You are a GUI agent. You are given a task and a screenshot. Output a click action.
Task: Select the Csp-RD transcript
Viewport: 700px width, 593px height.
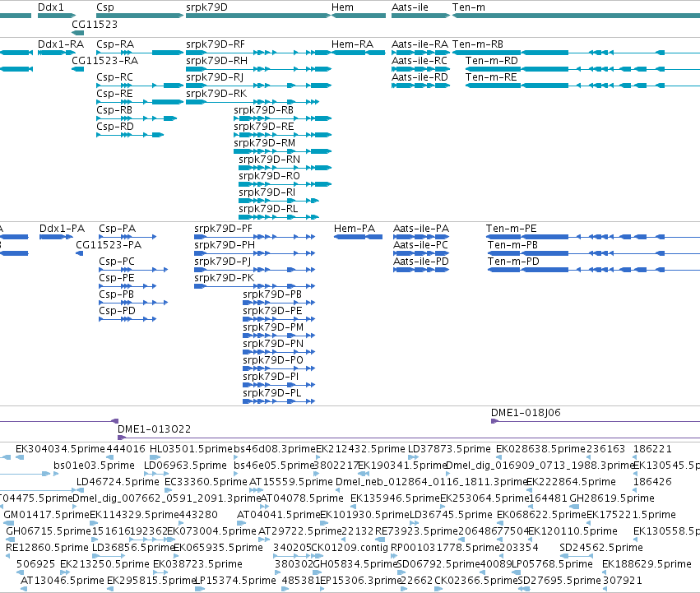[x=130, y=135]
